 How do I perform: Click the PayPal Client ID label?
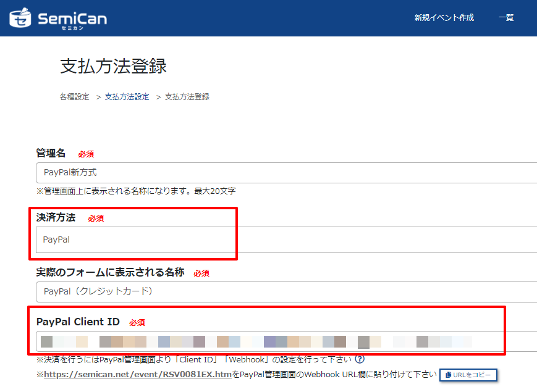tap(78, 322)
